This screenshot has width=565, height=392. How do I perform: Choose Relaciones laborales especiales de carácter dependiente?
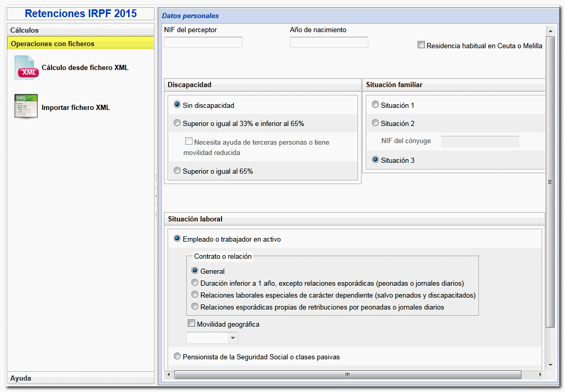point(195,295)
